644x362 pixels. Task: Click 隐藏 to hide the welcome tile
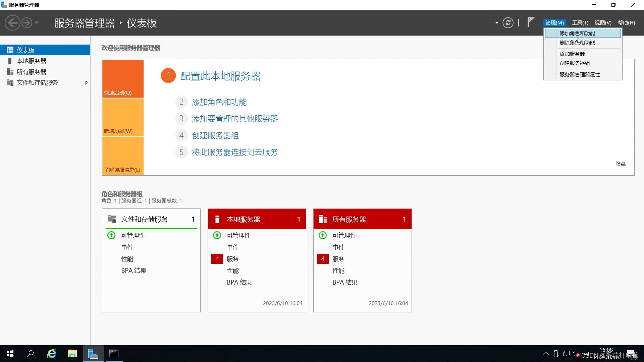point(621,164)
